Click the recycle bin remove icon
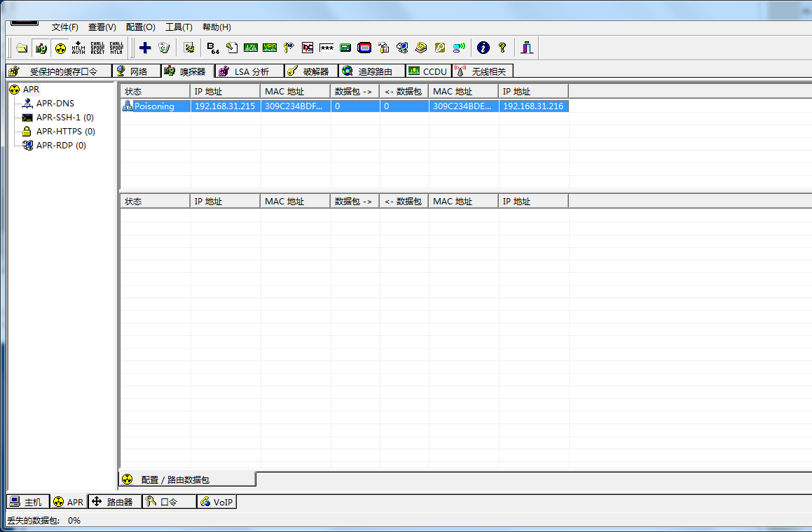The image size is (812, 532). click(x=164, y=48)
